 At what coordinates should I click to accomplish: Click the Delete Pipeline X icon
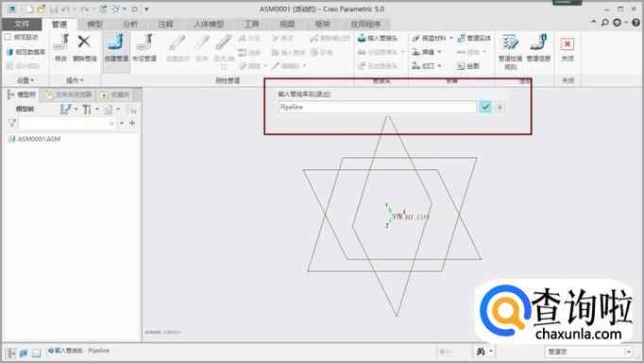(x=84, y=42)
